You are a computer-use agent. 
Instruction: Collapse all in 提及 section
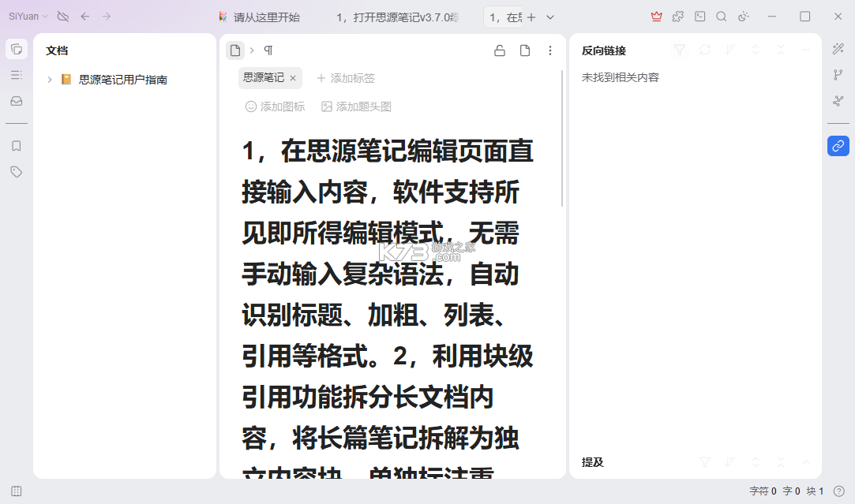click(x=780, y=462)
